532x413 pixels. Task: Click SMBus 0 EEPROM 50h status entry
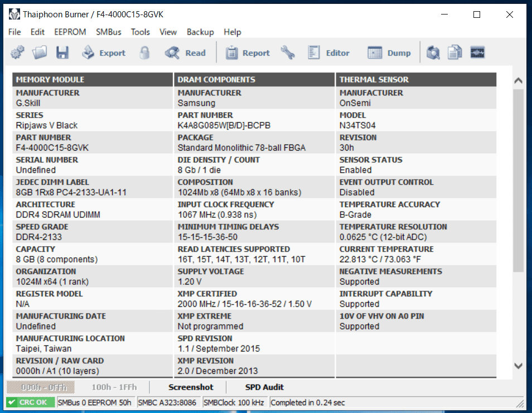click(x=95, y=402)
